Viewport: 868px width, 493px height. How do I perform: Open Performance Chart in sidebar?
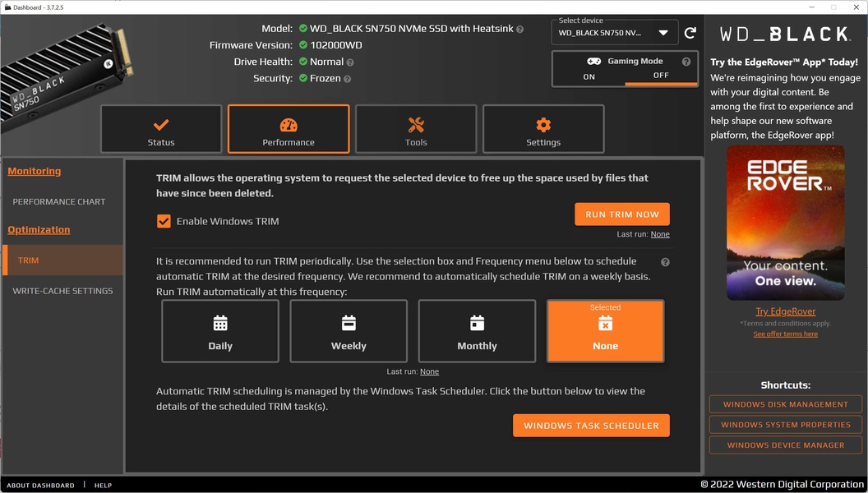(x=59, y=201)
